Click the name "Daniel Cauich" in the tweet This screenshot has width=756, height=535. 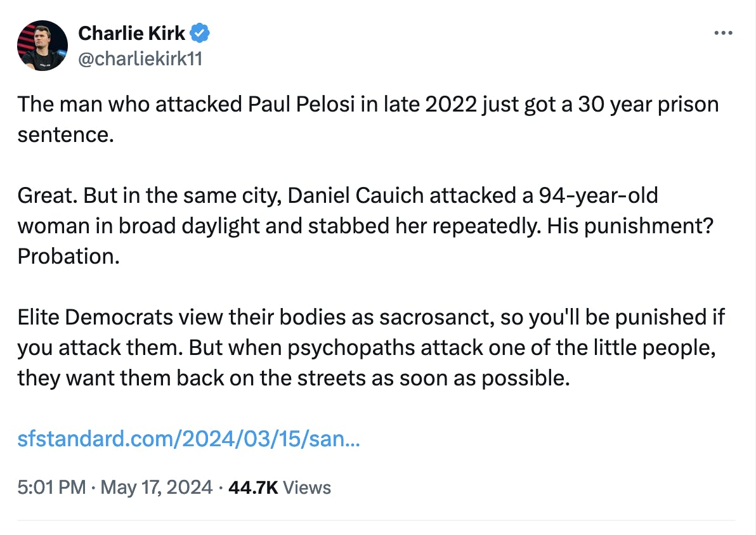click(356, 196)
